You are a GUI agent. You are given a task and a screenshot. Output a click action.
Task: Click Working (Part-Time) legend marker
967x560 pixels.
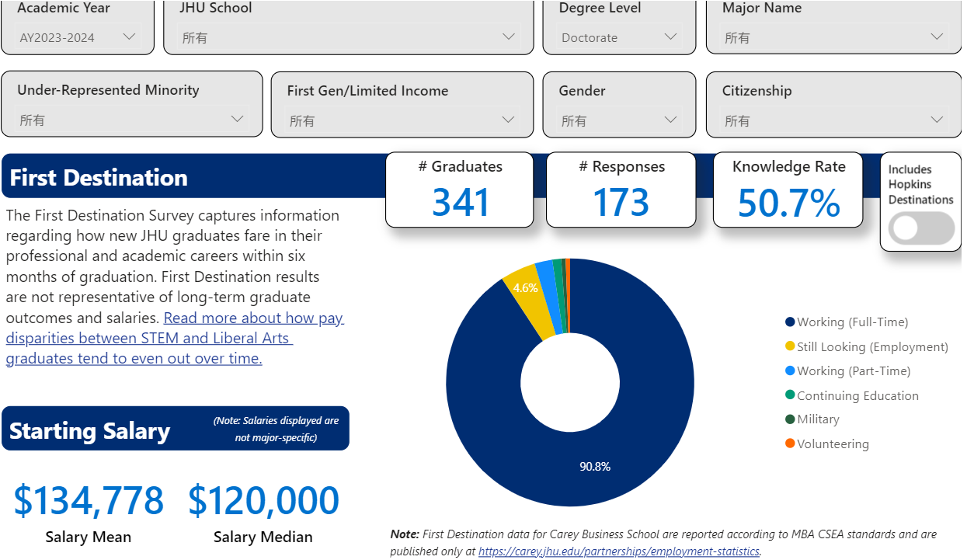[x=790, y=371]
